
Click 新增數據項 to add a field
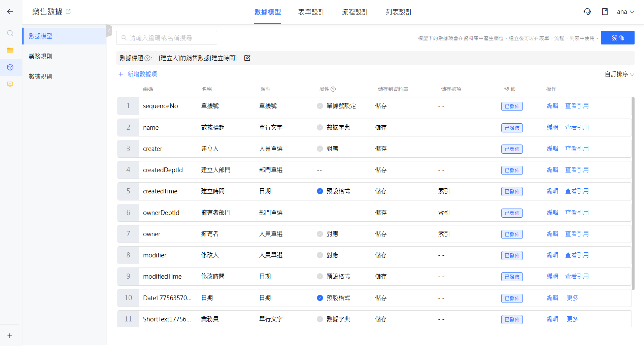[138, 74]
